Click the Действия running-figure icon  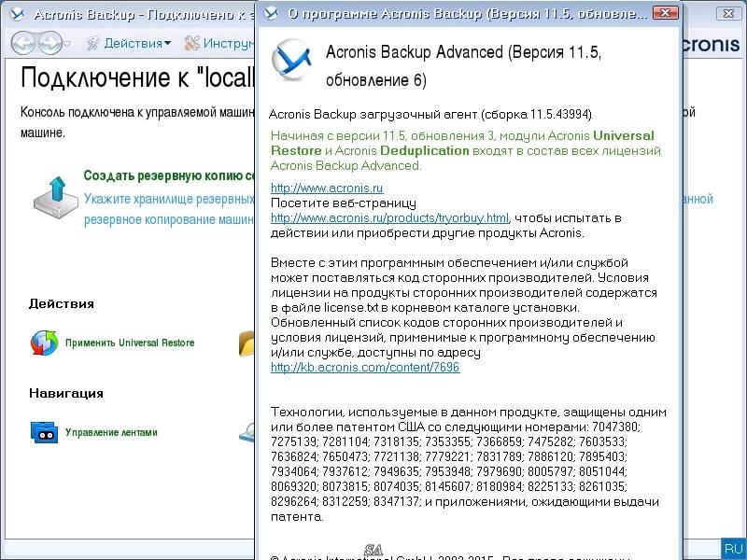(x=92, y=43)
